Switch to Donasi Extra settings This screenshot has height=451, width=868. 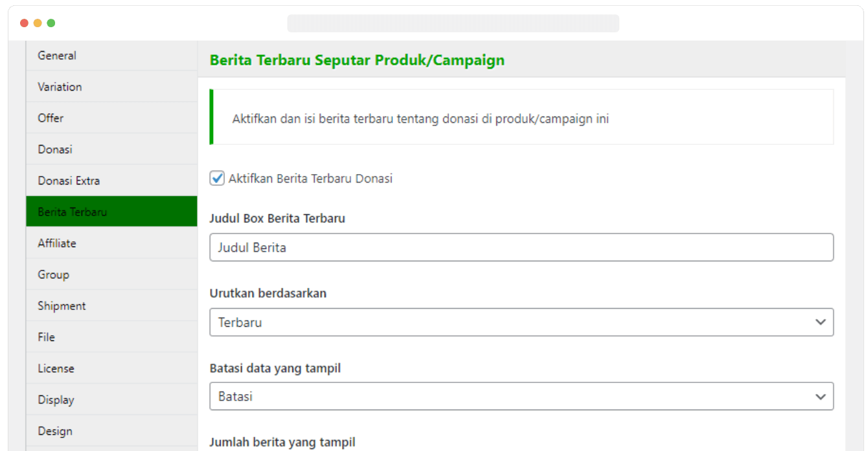coord(69,181)
